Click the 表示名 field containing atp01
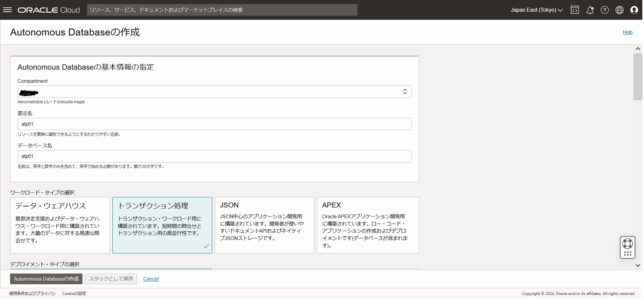The height and width of the screenshot is (299, 644). tap(214, 124)
